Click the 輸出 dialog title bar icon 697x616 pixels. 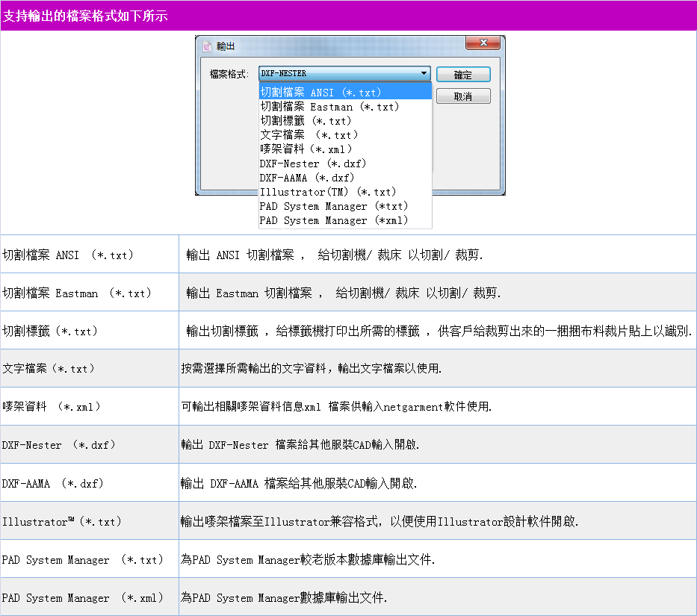[207, 46]
